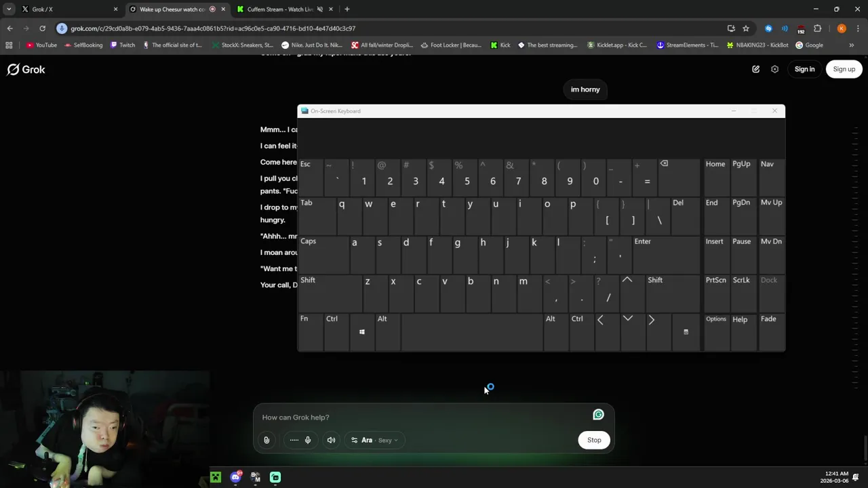868x488 pixels.
Task: Open Ara Sexy persona dropdown
Action: (x=374, y=440)
